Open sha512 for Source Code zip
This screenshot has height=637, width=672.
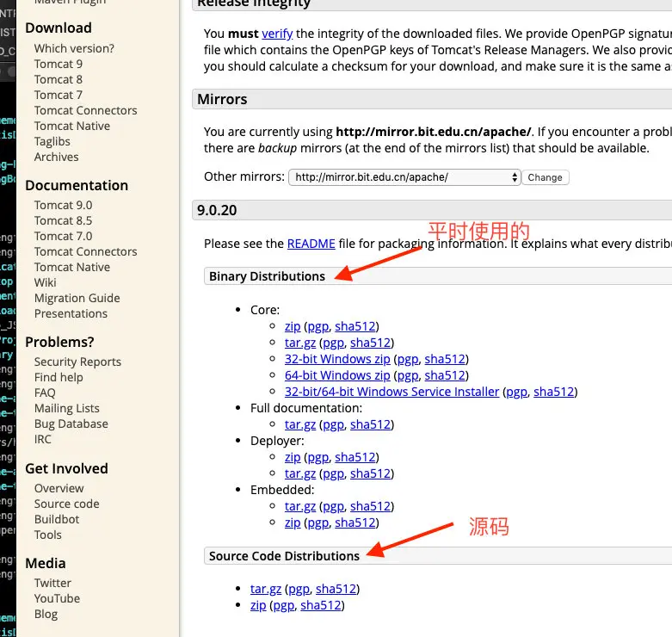pos(321,605)
